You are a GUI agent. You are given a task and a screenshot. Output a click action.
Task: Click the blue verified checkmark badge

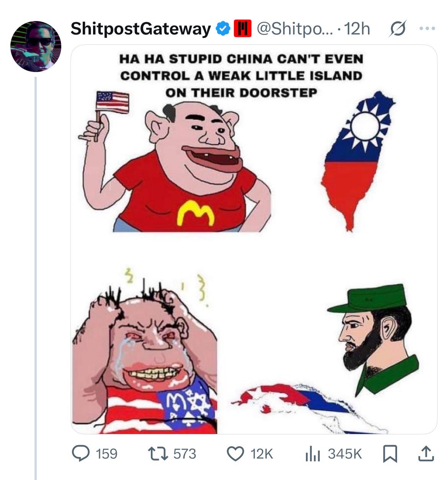(223, 29)
